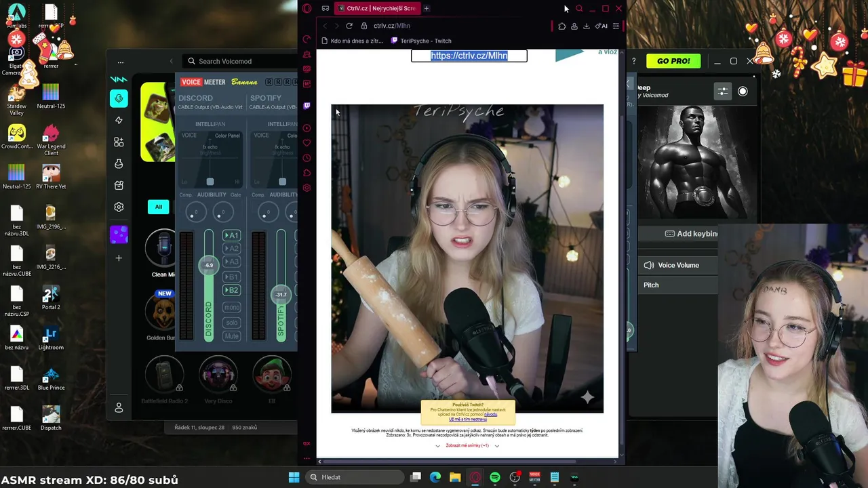Click the GO PRO! button
This screenshot has width=868, height=488.
673,61
